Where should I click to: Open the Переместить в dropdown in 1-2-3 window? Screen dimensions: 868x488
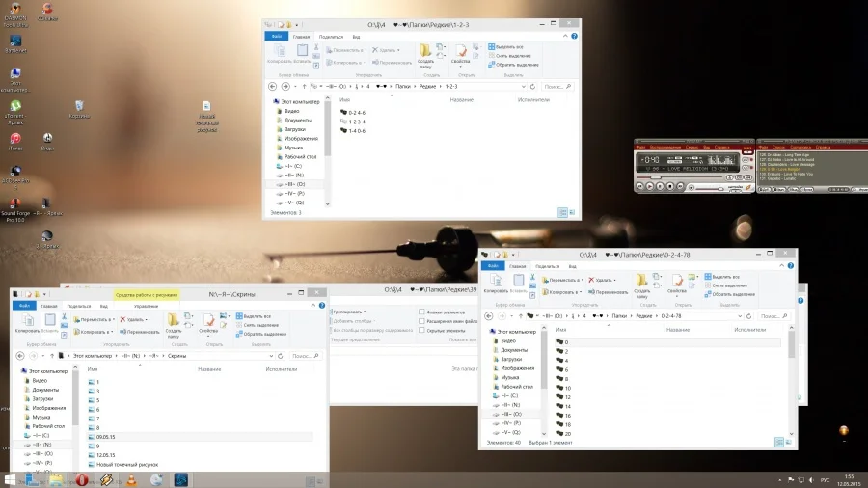pos(348,49)
